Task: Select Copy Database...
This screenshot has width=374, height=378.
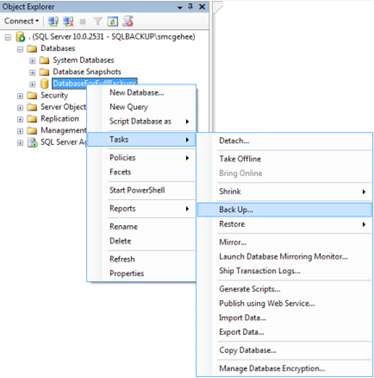Action: [x=284, y=350]
